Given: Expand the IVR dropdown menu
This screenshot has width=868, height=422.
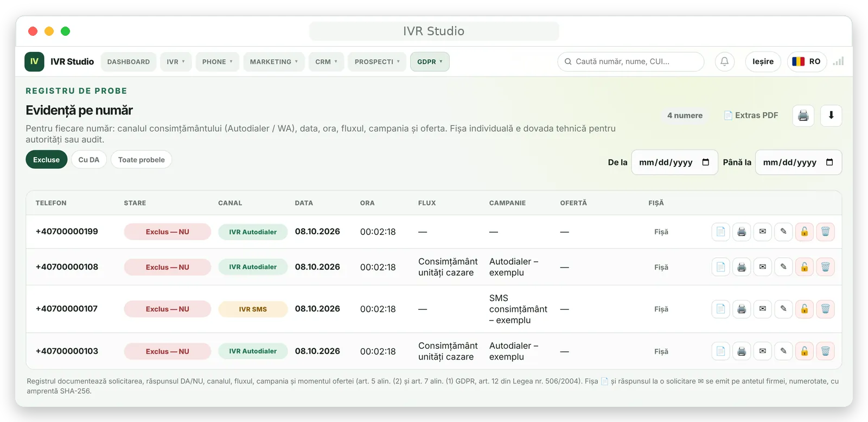Looking at the screenshot, I should tap(176, 61).
